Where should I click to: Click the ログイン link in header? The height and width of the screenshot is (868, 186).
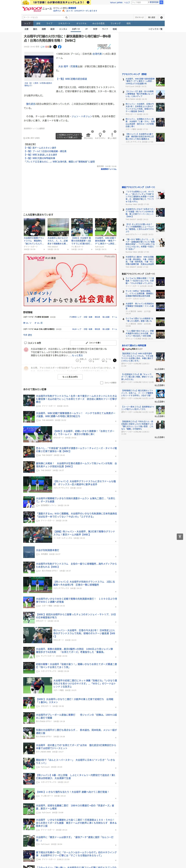click(x=57, y=11)
